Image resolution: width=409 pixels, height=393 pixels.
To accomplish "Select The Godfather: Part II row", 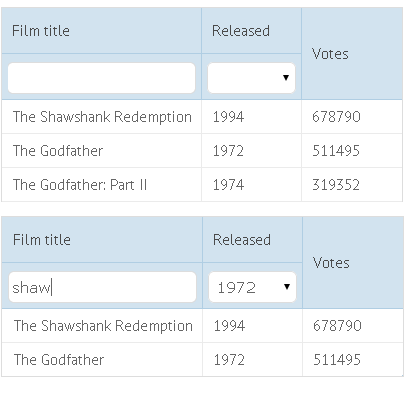I will pyautogui.click(x=202, y=185).
